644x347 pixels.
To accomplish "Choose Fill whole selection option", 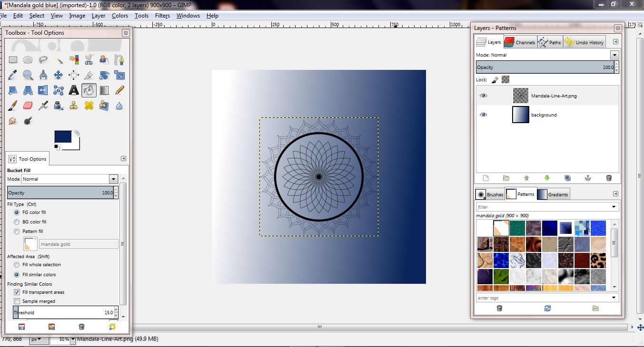I will (x=17, y=265).
